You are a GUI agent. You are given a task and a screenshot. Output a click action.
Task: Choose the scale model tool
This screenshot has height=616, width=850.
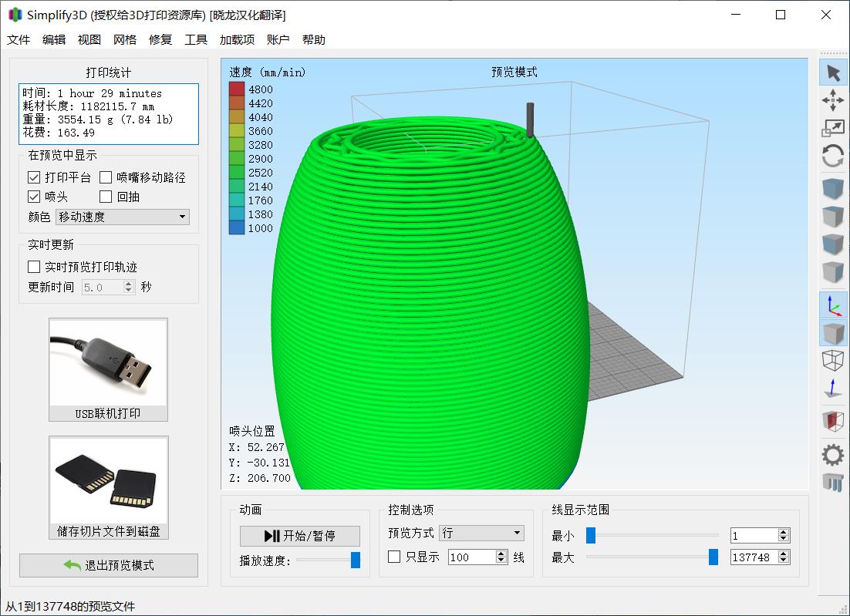tap(833, 129)
